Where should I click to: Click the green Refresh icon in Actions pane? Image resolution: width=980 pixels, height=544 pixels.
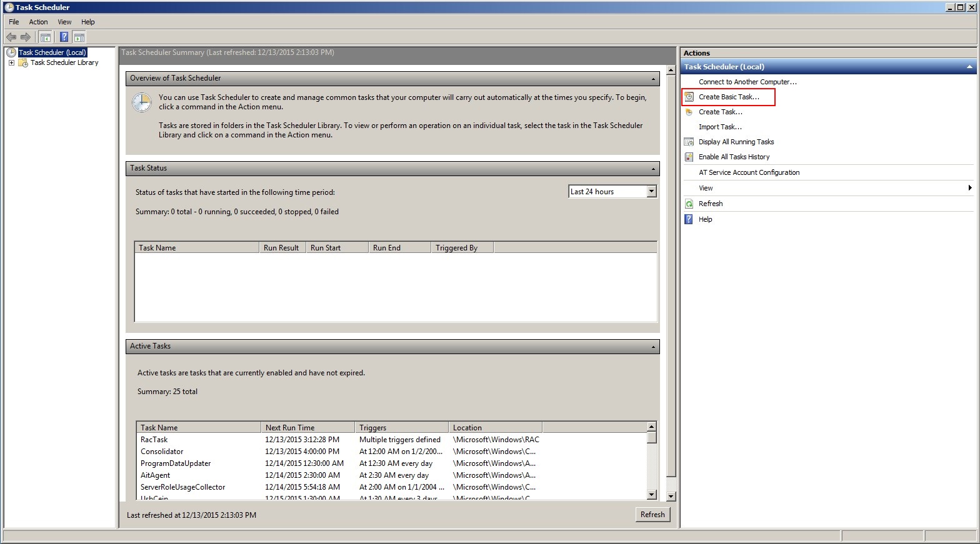pos(689,204)
